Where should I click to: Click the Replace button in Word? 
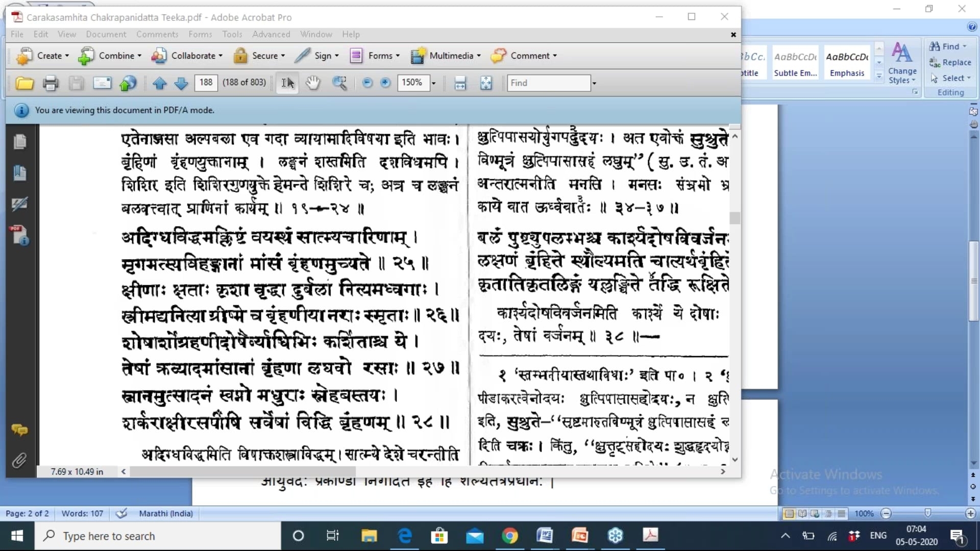(950, 62)
